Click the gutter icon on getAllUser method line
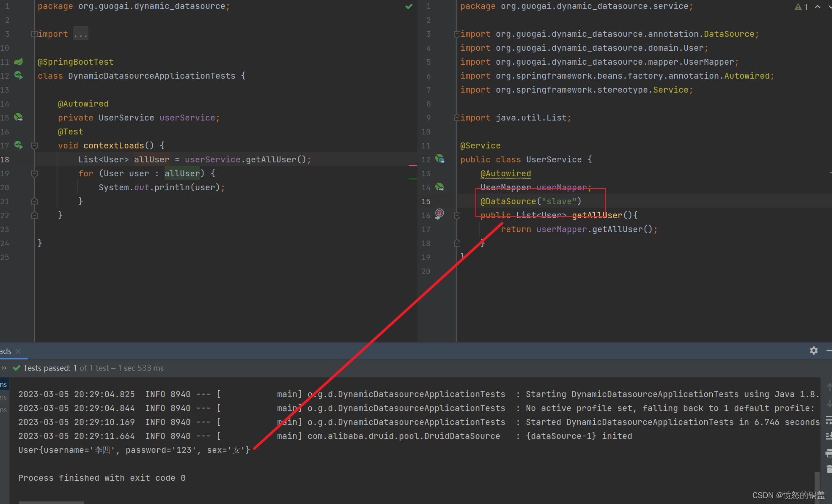The height and width of the screenshot is (504, 832). (x=440, y=214)
